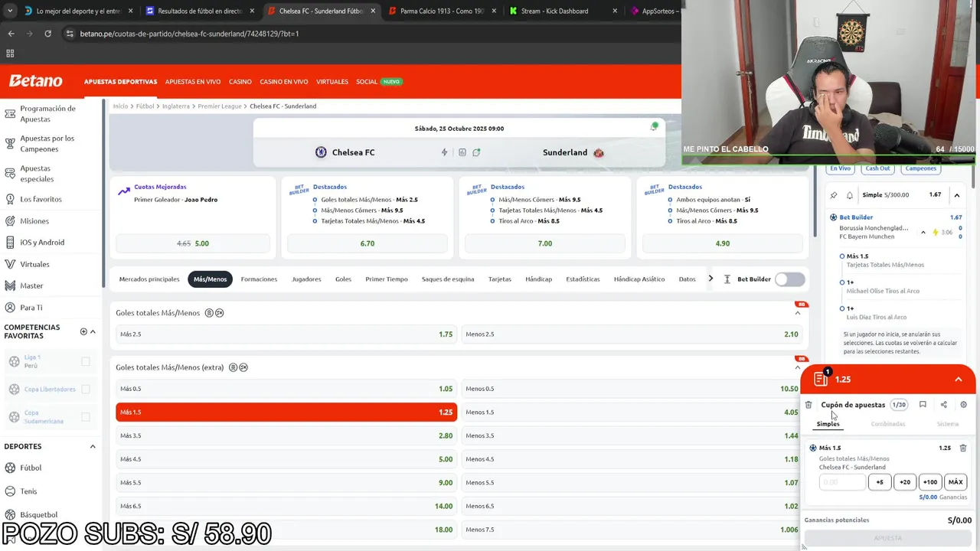The height and width of the screenshot is (551, 980).
Task: Click the Chelsea FC crest icon
Action: pos(321,152)
